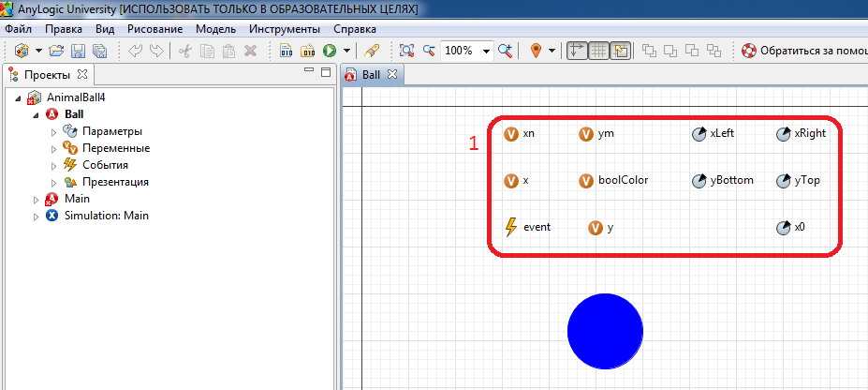This screenshot has height=390, width=868.
Task: Click the Zoom out magnifier icon
Action: (x=429, y=51)
